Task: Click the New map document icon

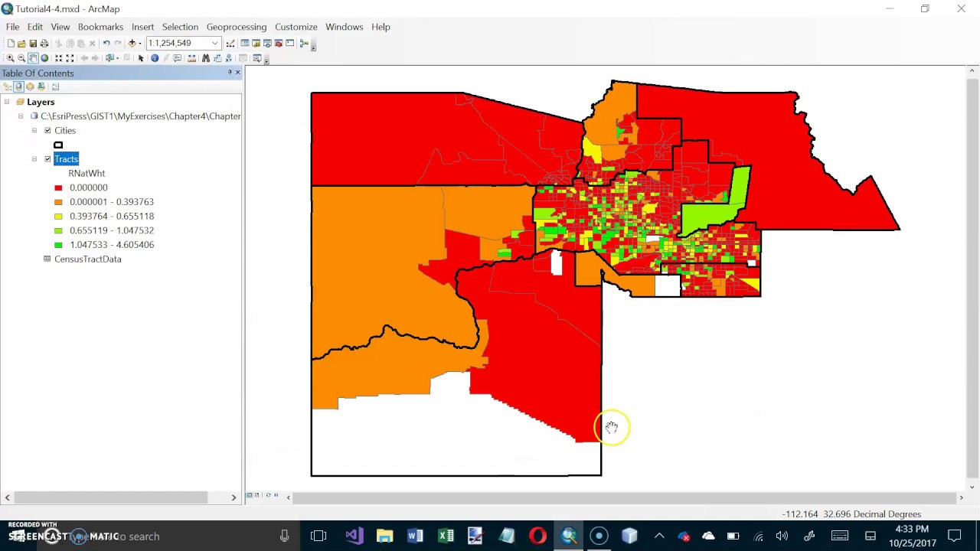Action: (x=11, y=44)
